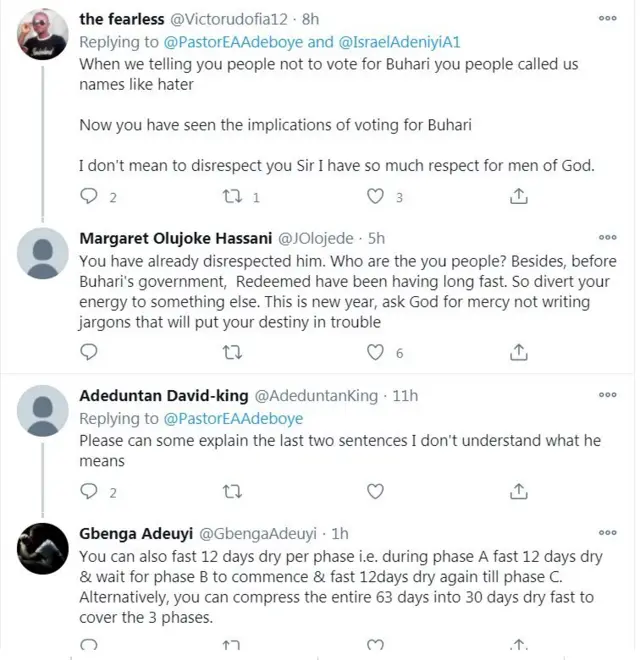The width and height of the screenshot is (640, 660).
Task: Like the fearless's tweet
Action: [375, 197]
